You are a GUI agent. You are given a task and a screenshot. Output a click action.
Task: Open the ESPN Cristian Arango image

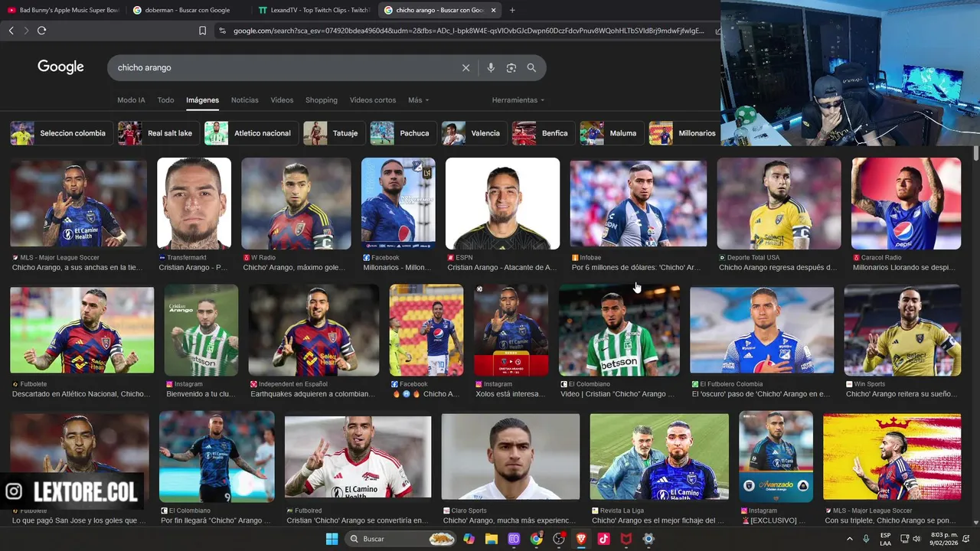[503, 204]
